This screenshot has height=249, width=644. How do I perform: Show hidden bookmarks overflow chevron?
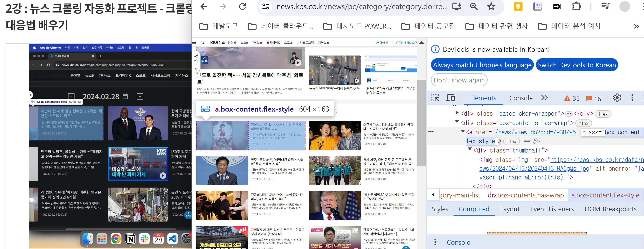pyautogui.click(x=636, y=26)
